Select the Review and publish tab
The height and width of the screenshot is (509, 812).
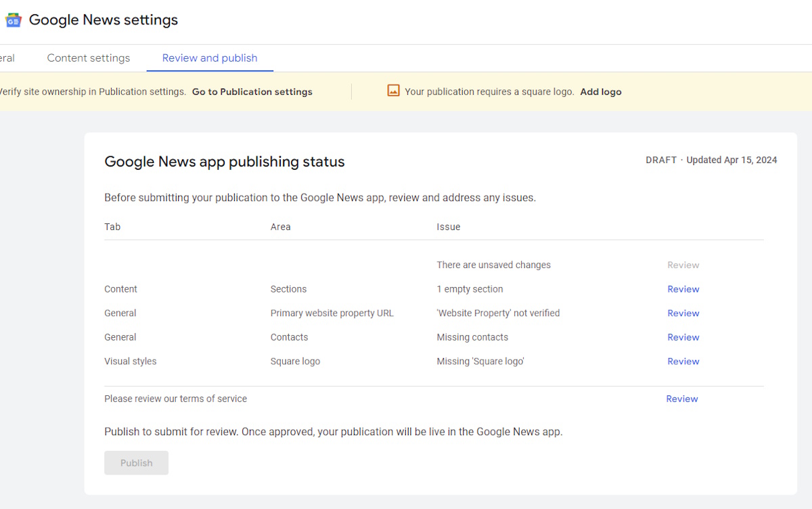210,58
